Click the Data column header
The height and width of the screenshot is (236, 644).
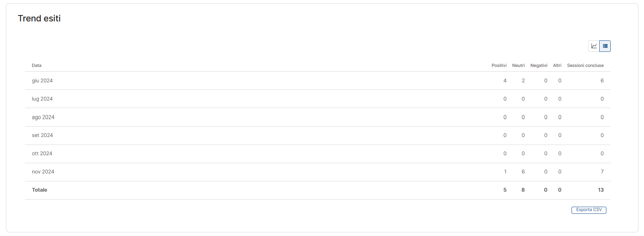pyautogui.click(x=37, y=66)
